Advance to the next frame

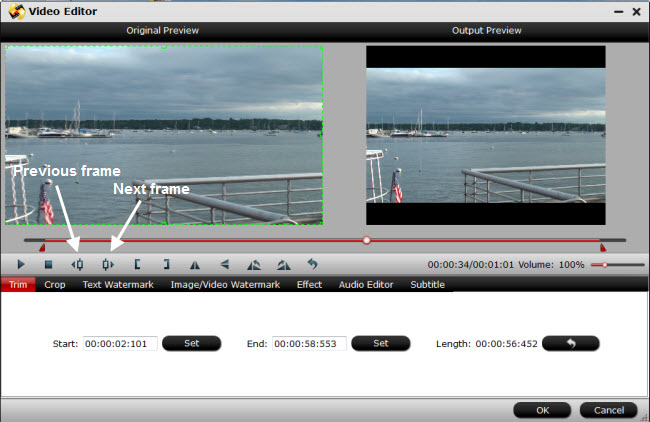pos(108,264)
